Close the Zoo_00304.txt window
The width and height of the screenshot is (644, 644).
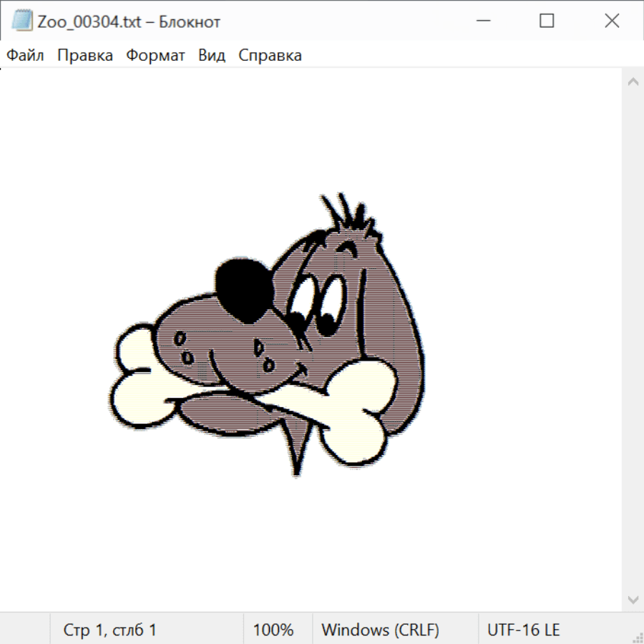coord(612,21)
